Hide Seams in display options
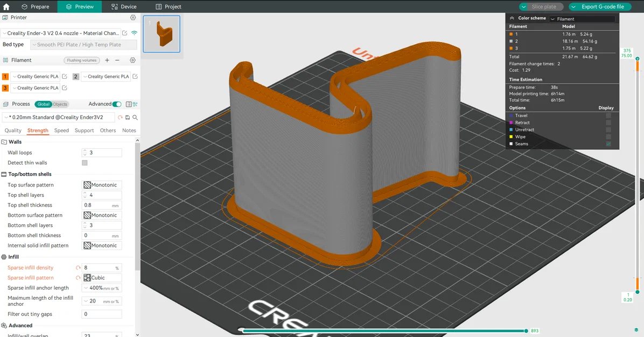The image size is (644, 337). [x=608, y=143]
